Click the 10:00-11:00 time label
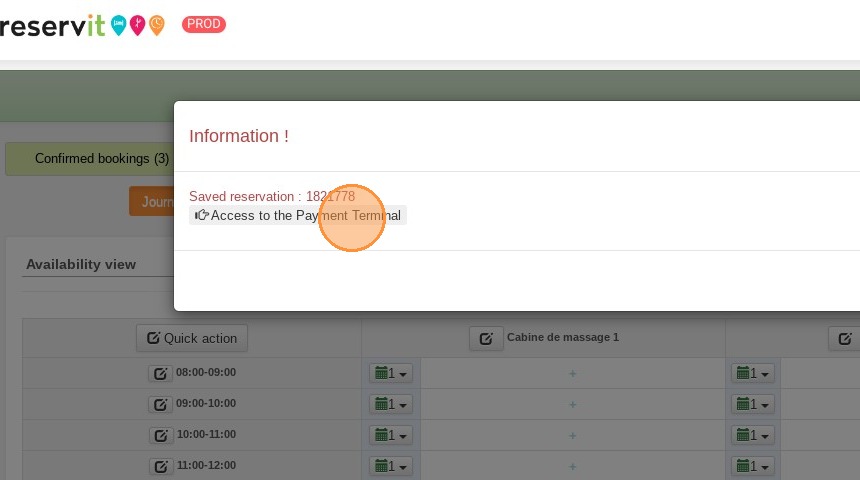 [206, 434]
